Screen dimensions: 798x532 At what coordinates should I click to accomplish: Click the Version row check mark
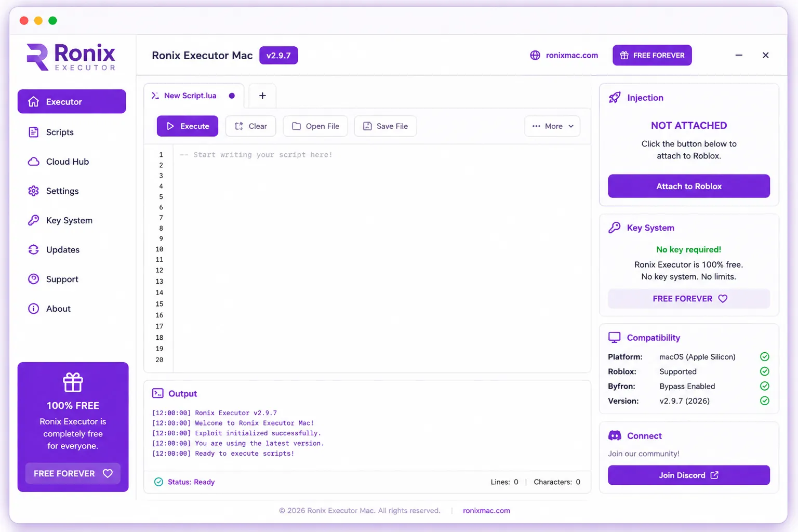click(x=765, y=401)
